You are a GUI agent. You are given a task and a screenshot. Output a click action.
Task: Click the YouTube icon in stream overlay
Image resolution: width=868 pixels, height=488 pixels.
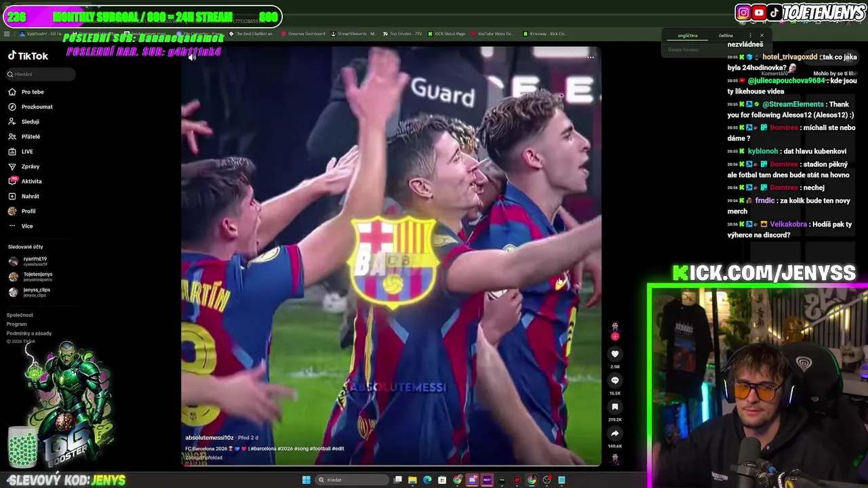pyautogui.click(x=759, y=12)
